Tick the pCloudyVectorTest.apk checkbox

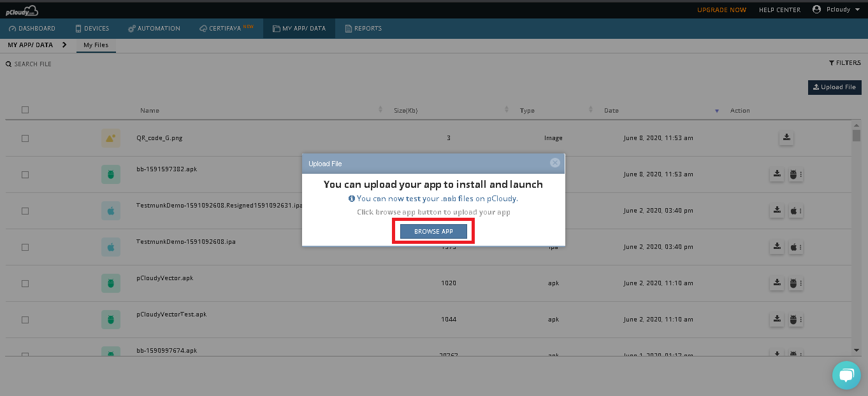click(x=25, y=320)
